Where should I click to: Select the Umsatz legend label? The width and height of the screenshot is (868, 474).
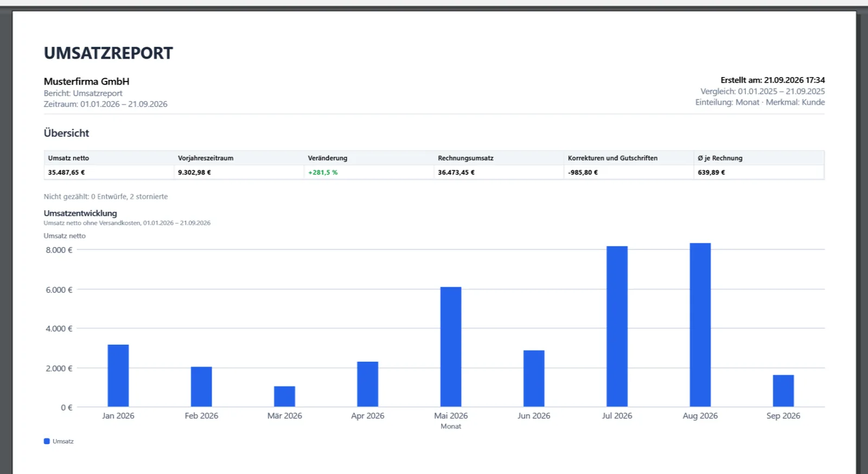coord(63,441)
